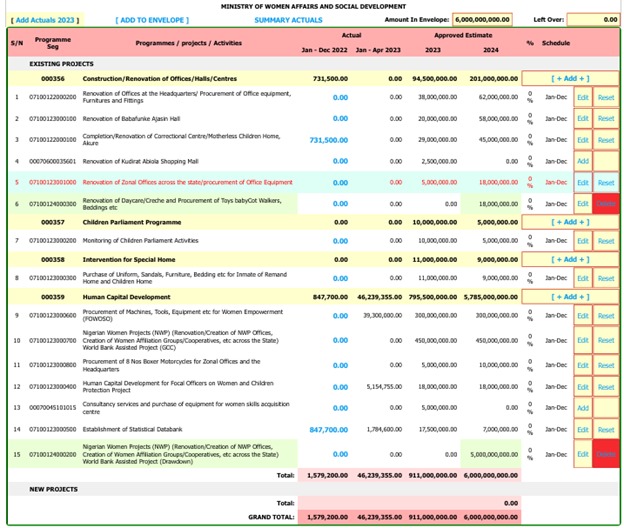Select the NEW PROJECTS section heading
Image resolution: width=624 pixels, height=528 pixels.
(53, 489)
